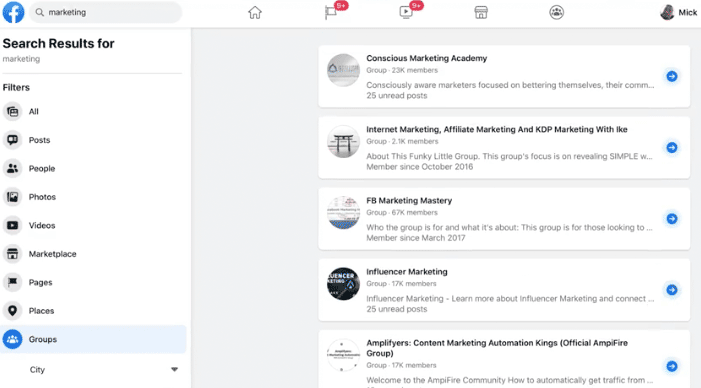Screen dimensions: 701x388
Task: Click 'Member since October 2016' text
Action: [419, 167]
